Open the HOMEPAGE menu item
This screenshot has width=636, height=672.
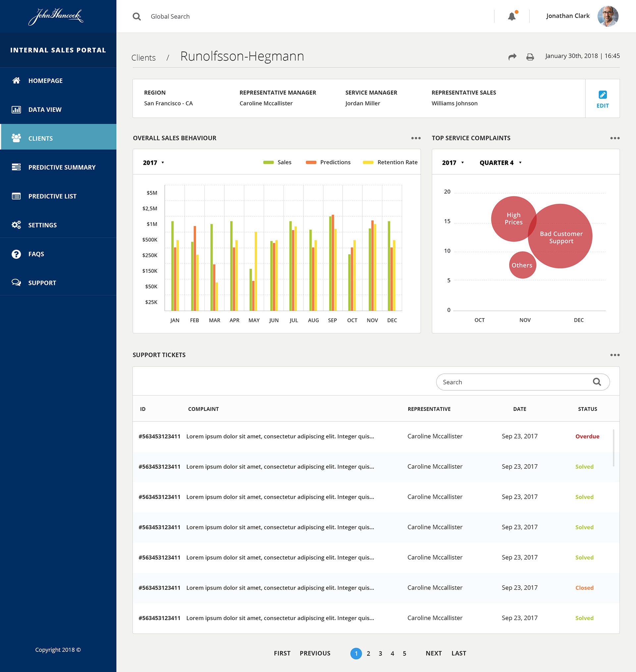click(x=58, y=81)
